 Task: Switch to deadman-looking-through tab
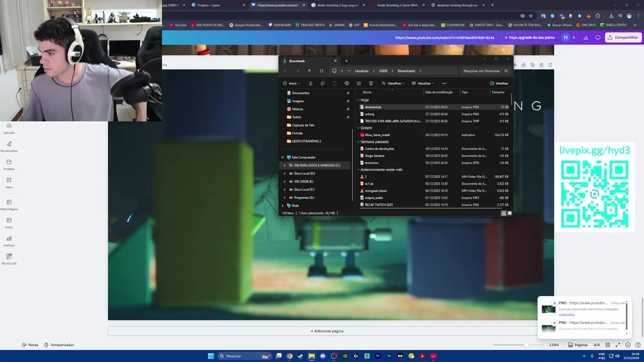pos(457,5)
